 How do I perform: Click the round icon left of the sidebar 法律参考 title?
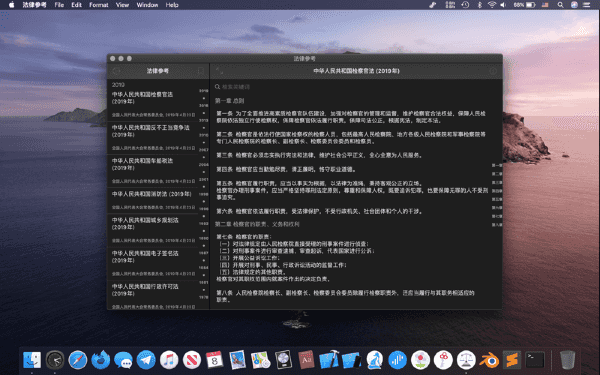[116, 71]
